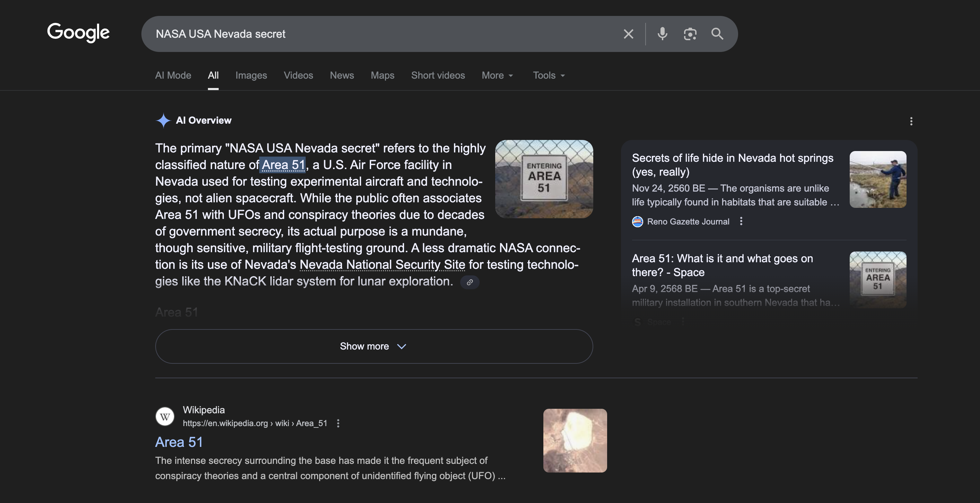The width and height of the screenshot is (980, 503).
Task: Click the magnifying glass search icon
Action: tap(717, 34)
